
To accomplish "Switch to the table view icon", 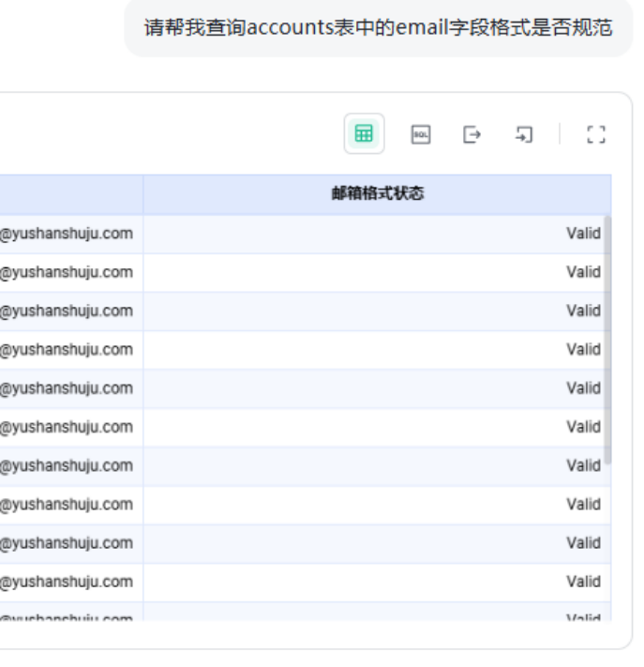I will (364, 134).
